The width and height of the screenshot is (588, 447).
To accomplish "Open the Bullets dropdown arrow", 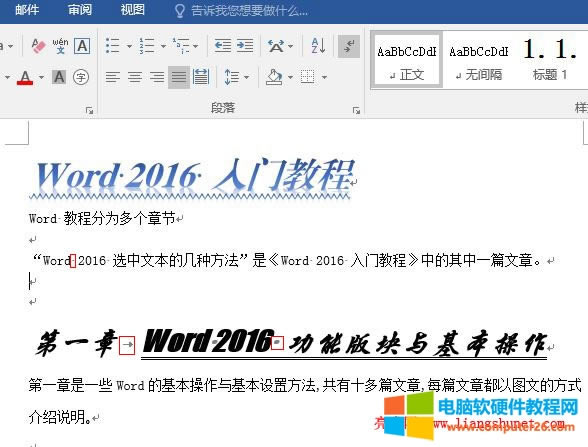I will pos(129,46).
